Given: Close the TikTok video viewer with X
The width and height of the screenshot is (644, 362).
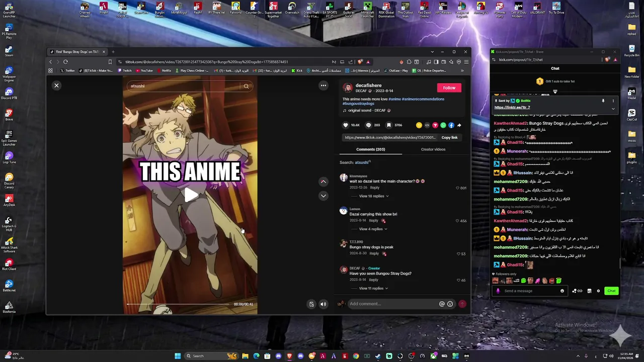Looking at the screenshot, I should tap(56, 85).
